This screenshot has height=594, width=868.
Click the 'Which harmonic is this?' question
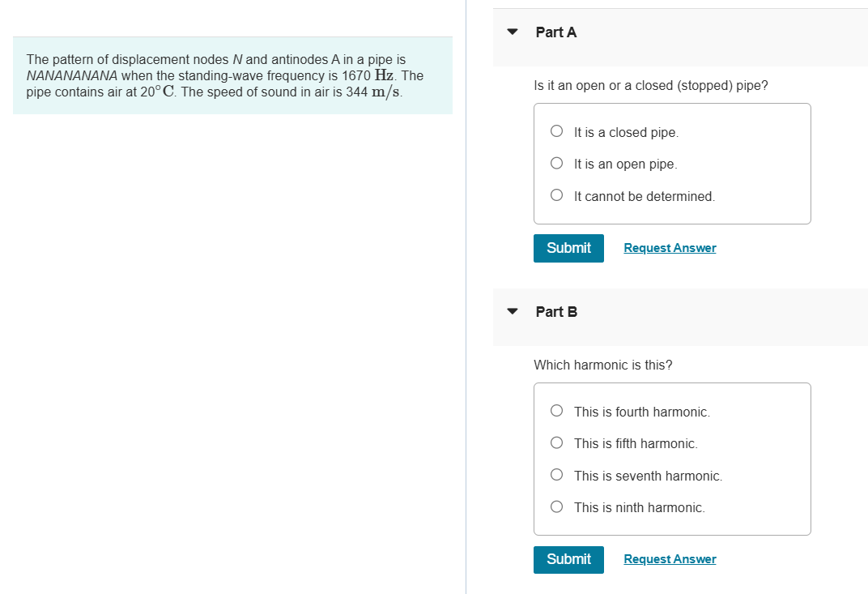602,365
